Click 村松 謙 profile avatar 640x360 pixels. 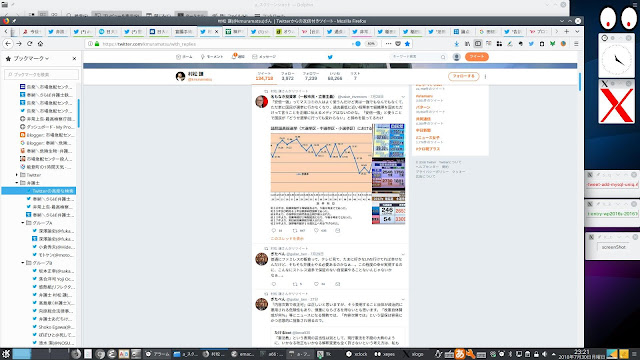point(180,76)
